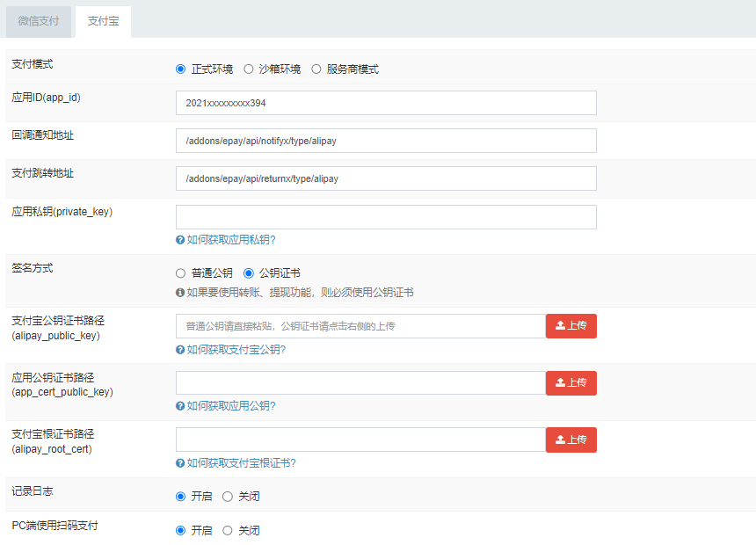The image size is (756, 545).
Task: Select the 支付宝 tab
Action: (x=104, y=21)
